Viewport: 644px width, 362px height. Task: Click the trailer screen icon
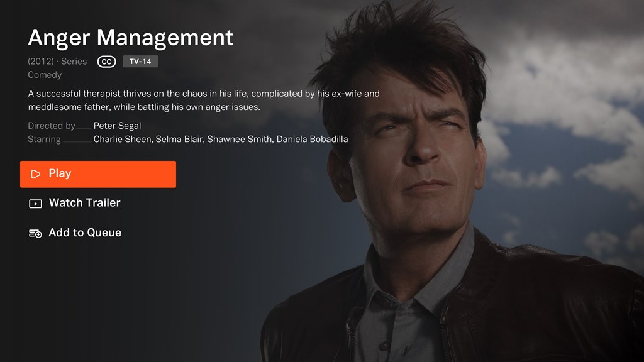pyautogui.click(x=35, y=204)
